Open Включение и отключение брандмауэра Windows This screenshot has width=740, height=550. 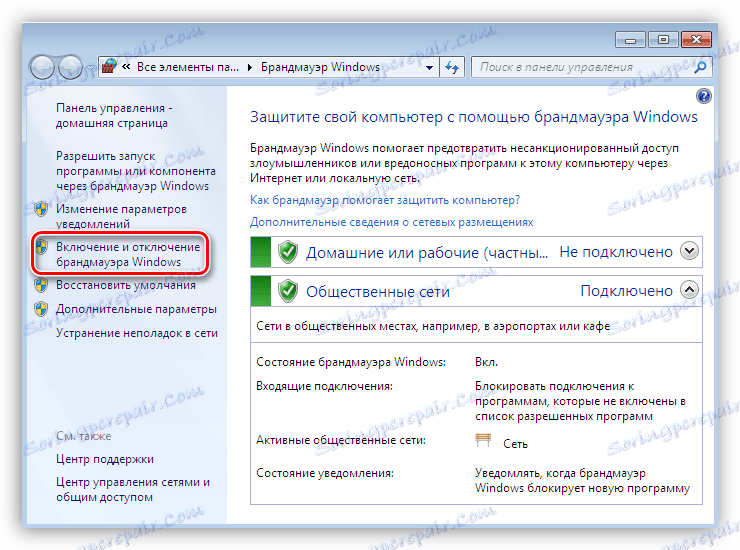128,254
